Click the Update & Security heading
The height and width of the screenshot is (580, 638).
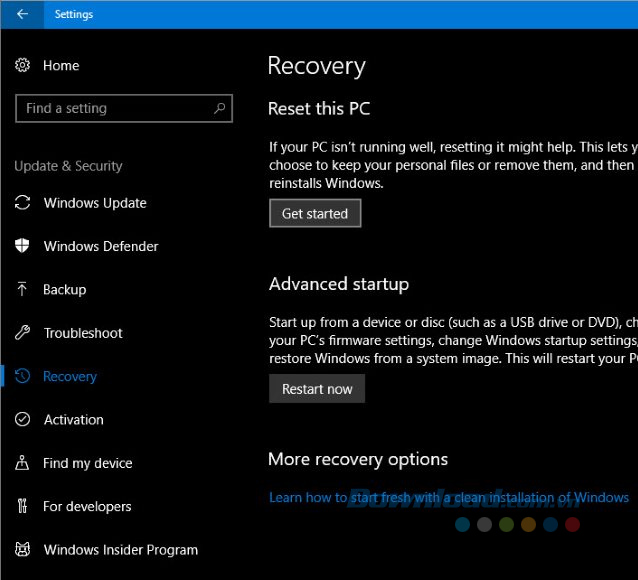(68, 166)
